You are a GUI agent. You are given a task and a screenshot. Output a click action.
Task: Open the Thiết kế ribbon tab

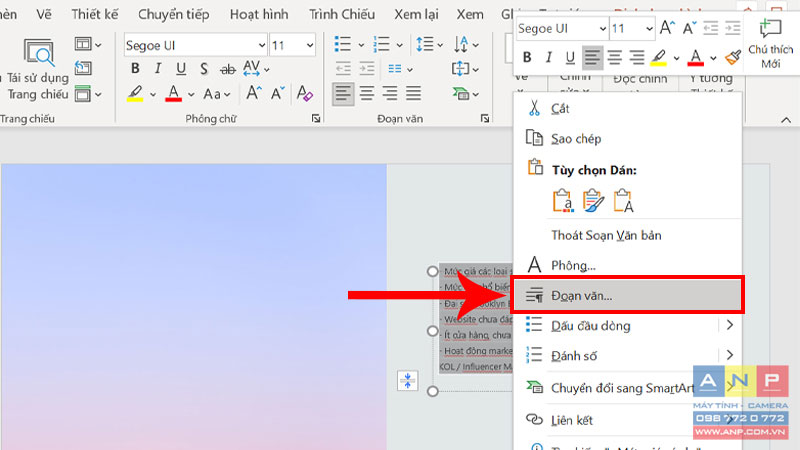click(x=94, y=14)
